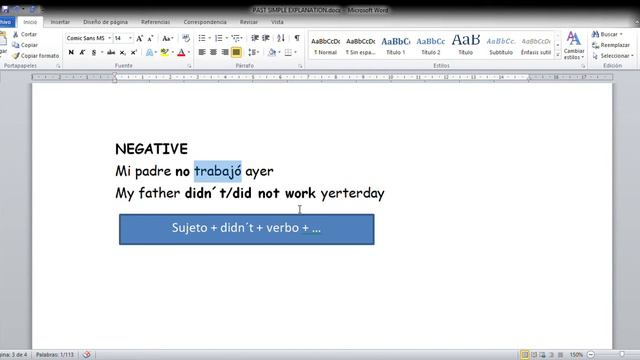This screenshot has width=640, height=360.
Task: Click the Cortar (cut) scissors icon
Action: [16, 35]
